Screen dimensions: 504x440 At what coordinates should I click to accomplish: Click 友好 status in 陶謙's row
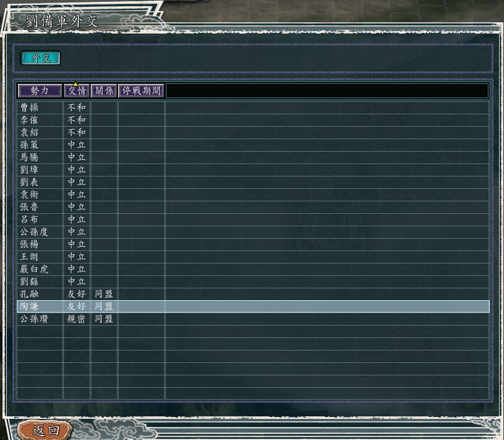pos(76,306)
